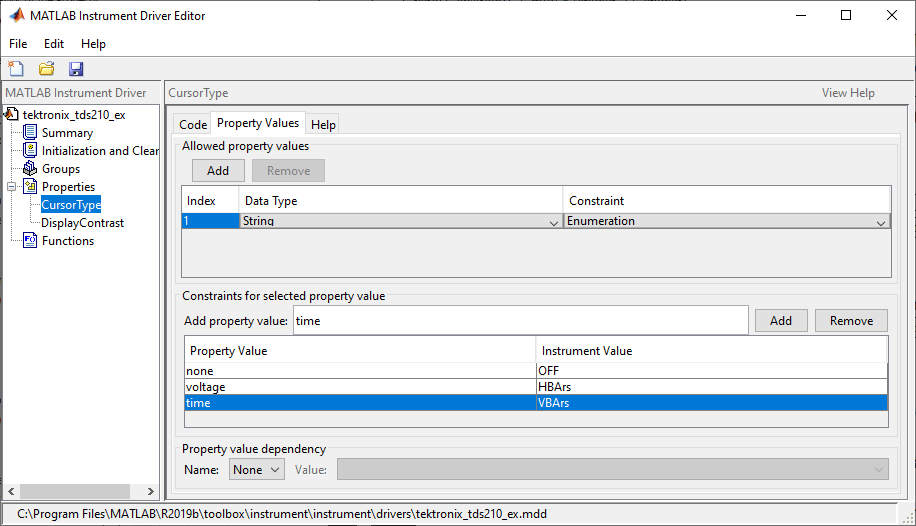Click the Functions node icon
This screenshot has height=526, width=916.
30,240
